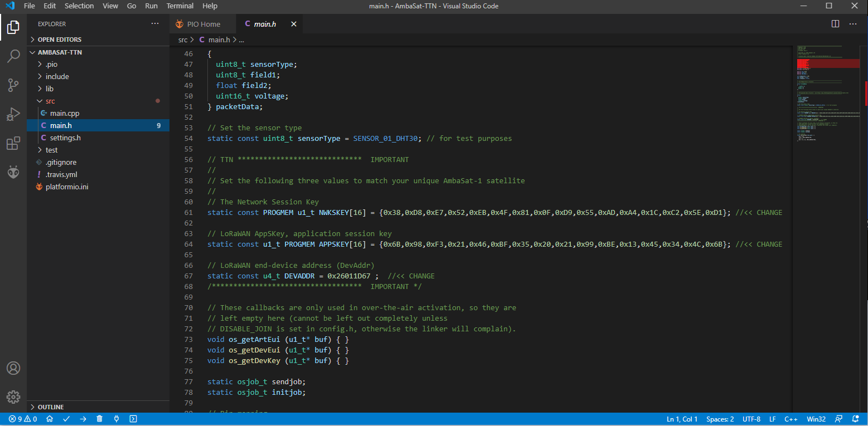Open .gitignore file

point(98,163)
